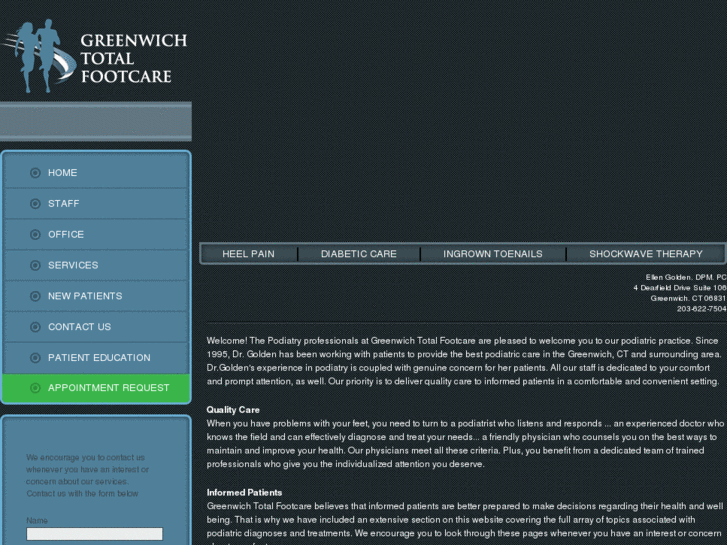Open PATIENT EDUCATION menu item
This screenshot has width=727, height=545.
(96, 358)
